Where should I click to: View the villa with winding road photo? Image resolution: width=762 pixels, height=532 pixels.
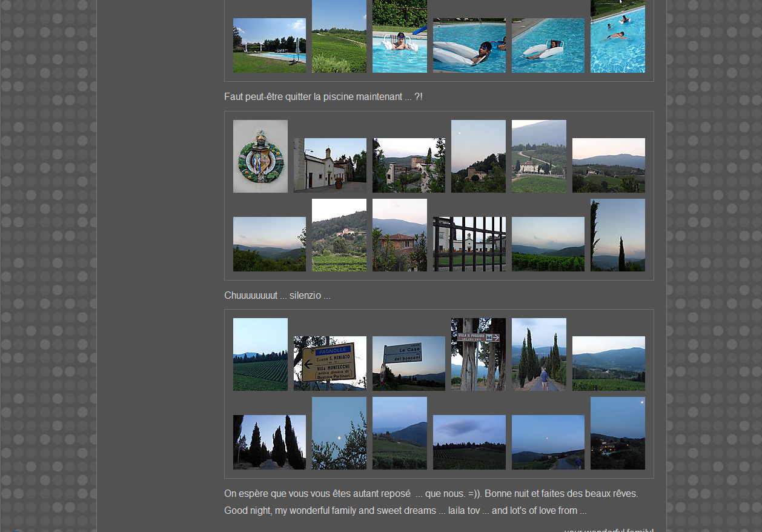(x=539, y=156)
